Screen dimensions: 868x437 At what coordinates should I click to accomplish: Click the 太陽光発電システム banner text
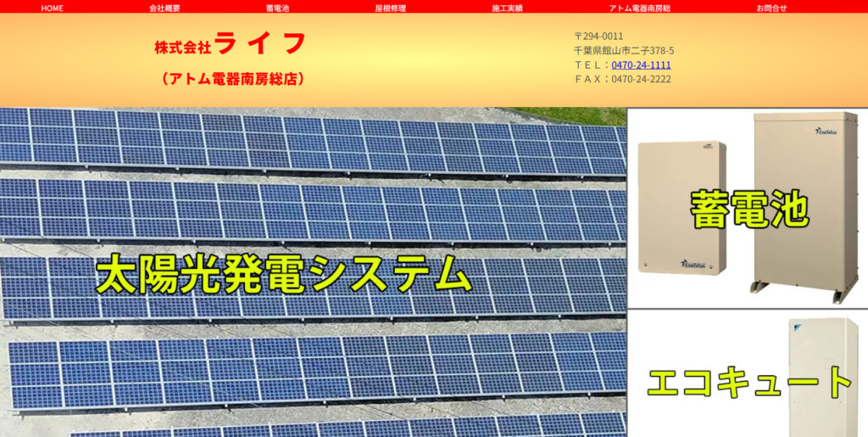pyautogui.click(x=282, y=275)
